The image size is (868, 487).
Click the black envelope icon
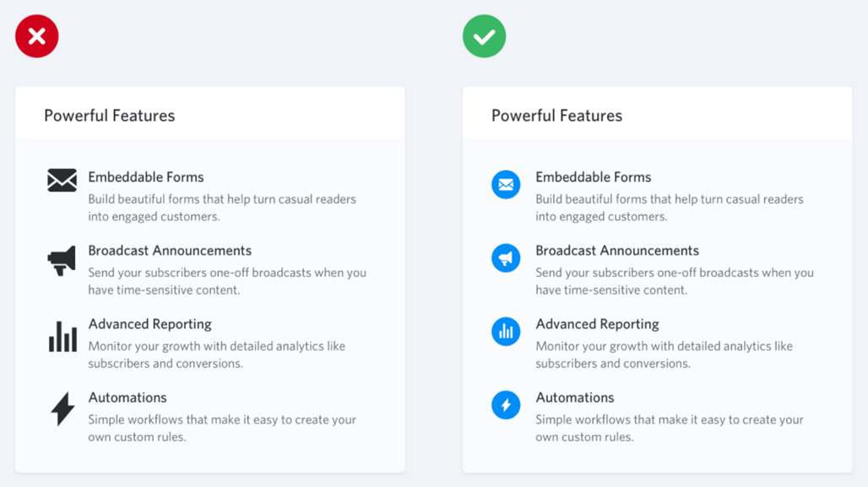click(62, 180)
